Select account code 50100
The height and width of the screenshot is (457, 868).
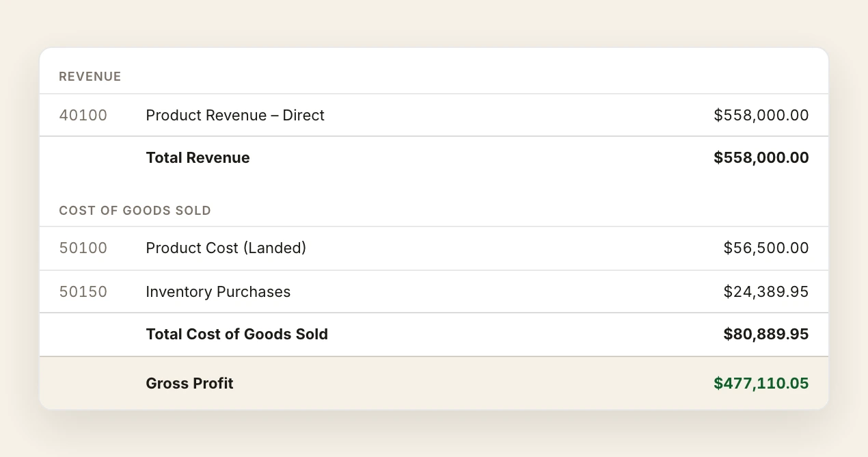(x=83, y=248)
